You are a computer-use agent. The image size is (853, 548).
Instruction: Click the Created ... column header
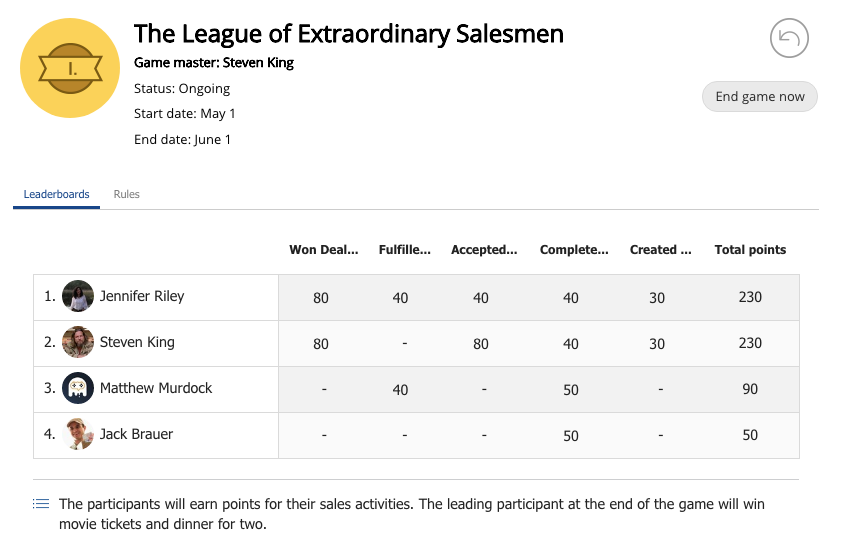[x=660, y=250]
